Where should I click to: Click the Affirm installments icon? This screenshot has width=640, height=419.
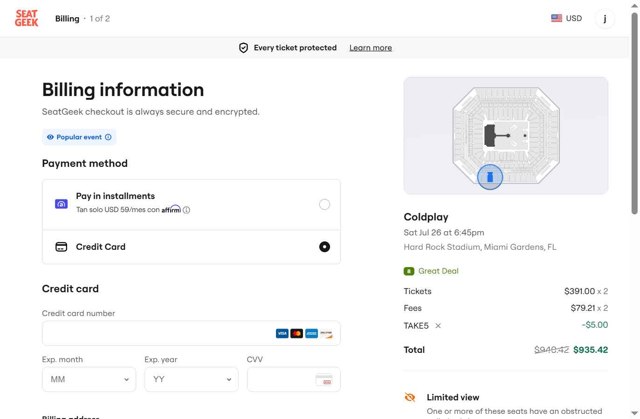point(61,204)
